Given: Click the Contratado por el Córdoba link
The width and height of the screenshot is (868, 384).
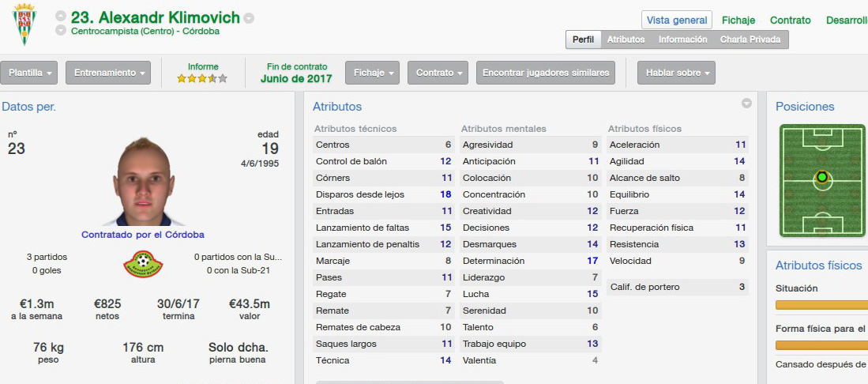Looking at the screenshot, I should 143,235.
